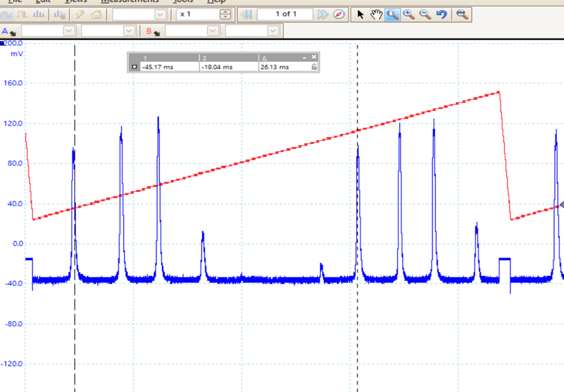Go to next buffer double-arrow
This screenshot has width=564, height=392.
323,14
